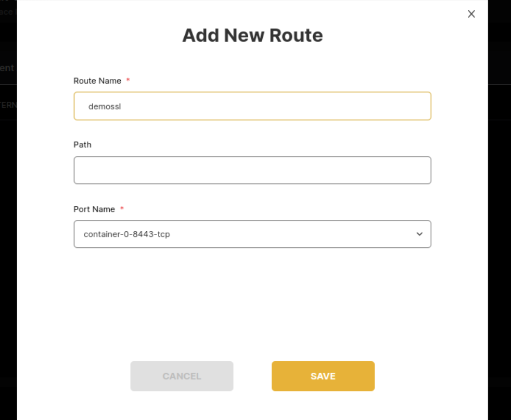Image resolution: width=511 pixels, height=420 pixels.
Task: Click the red asterisk beside Port Name
Action: pos(122,209)
